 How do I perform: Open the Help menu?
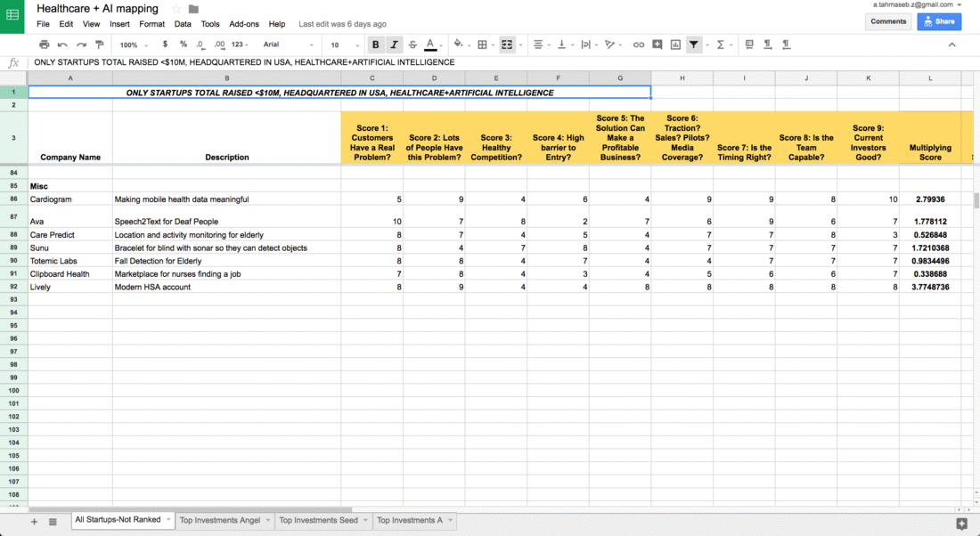[x=277, y=24]
